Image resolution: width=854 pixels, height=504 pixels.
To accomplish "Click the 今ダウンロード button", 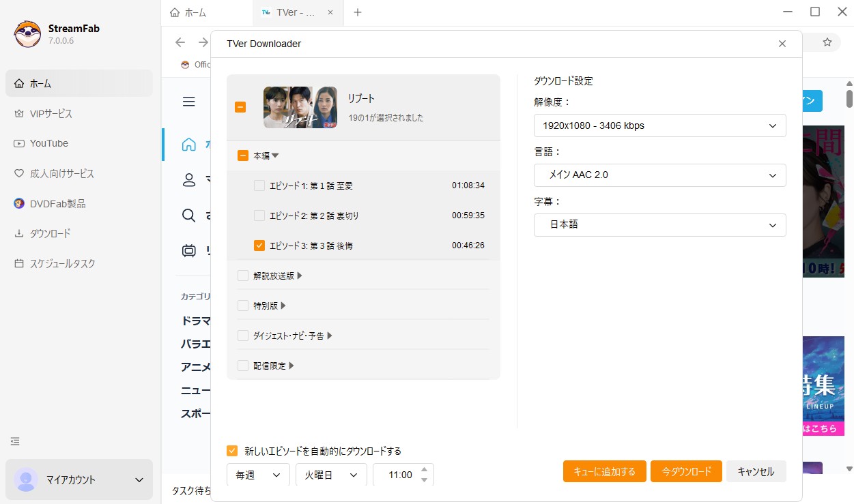I will [x=686, y=471].
